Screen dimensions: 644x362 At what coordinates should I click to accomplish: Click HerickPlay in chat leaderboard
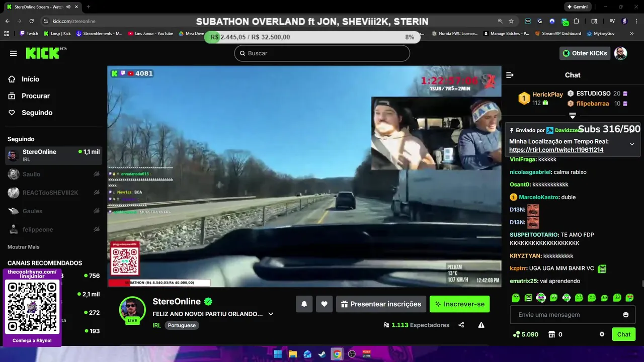pyautogui.click(x=547, y=95)
